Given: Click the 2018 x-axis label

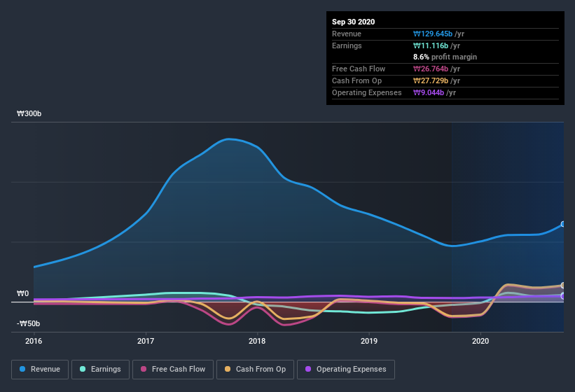Looking at the screenshot, I should tap(257, 341).
